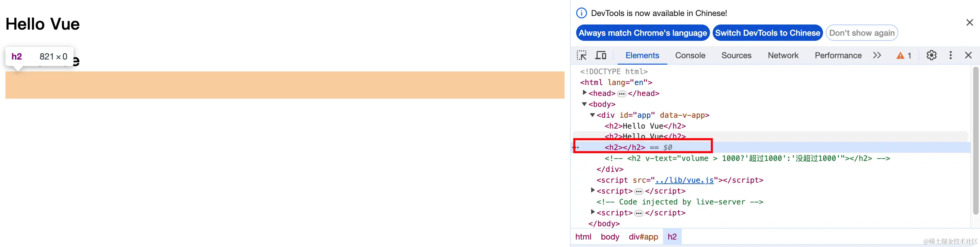Click Switch DevTools to Chinese button
This screenshot has height=247, width=980.
(767, 33)
